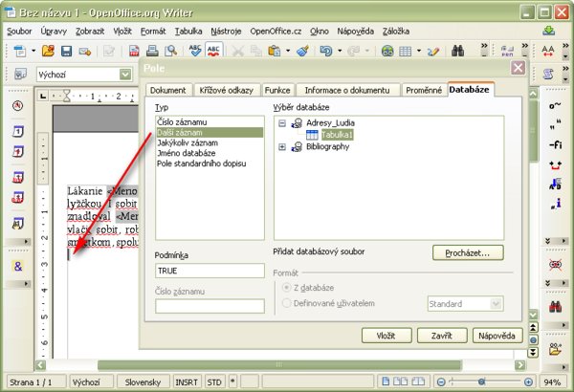
Task: Open the Tabulka menu
Action: click(x=188, y=32)
